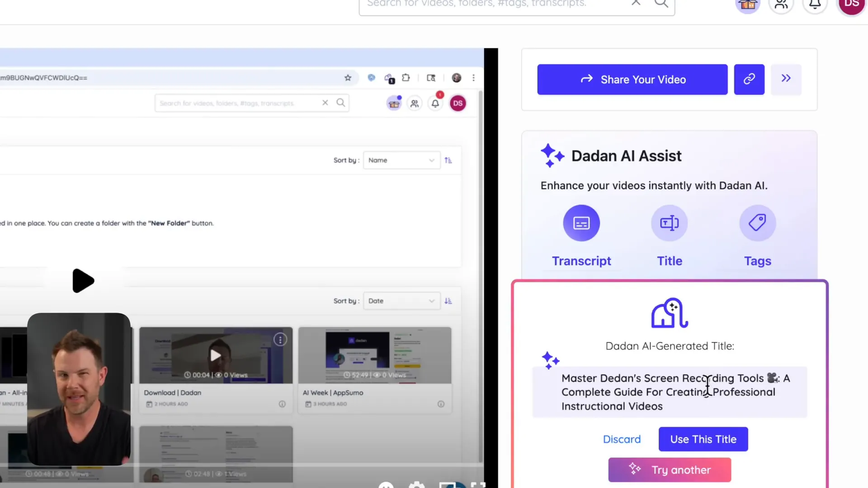Open the AI Week | AppSumo video thumbnail

375,355
